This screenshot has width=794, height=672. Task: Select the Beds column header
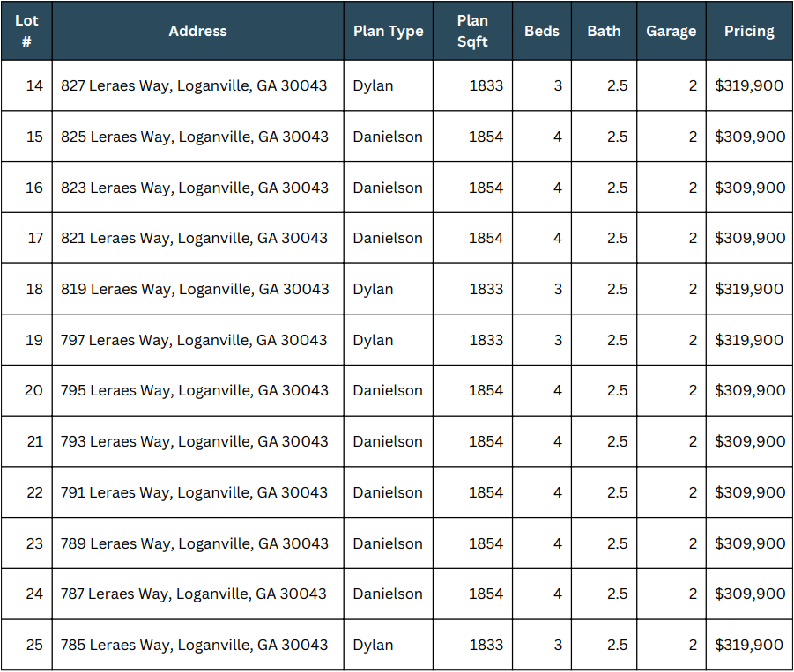click(x=541, y=31)
